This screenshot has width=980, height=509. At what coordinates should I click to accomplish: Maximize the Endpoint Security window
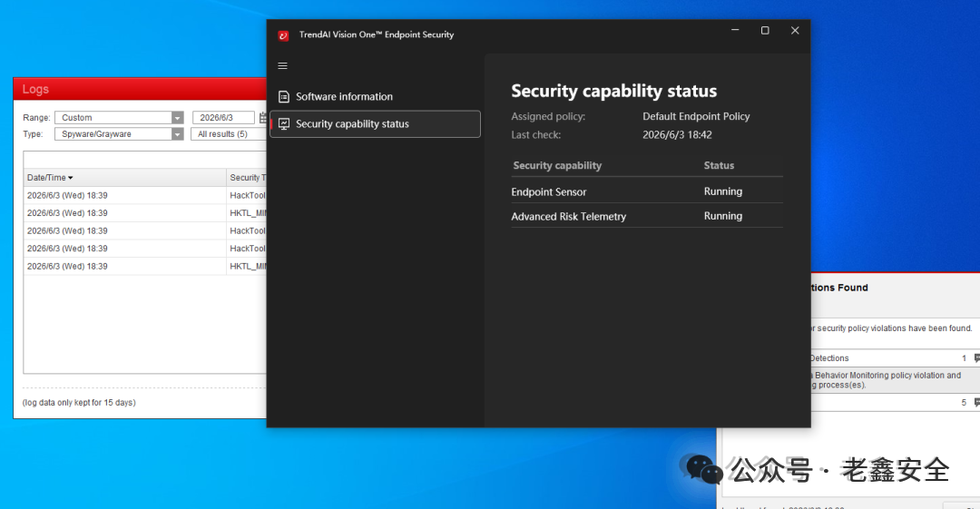765,31
